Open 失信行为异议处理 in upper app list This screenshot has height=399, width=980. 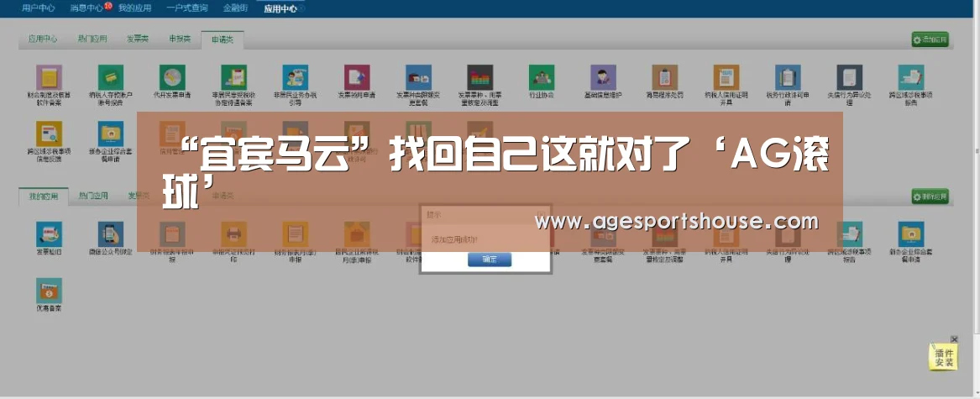(x=849, y=77)
